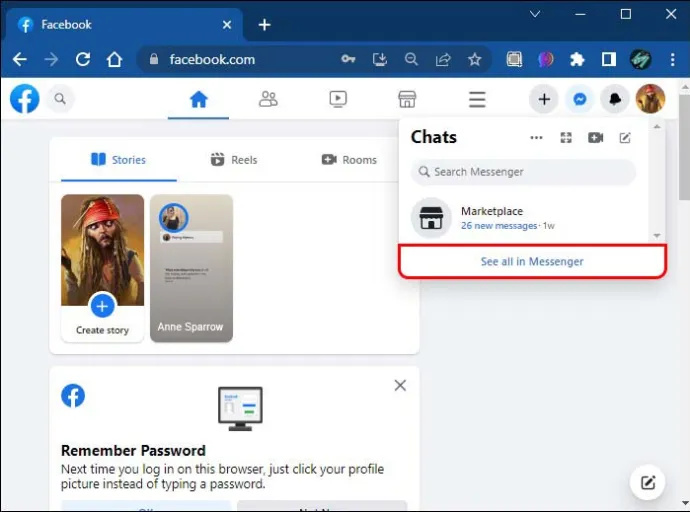Expand Chats to full-screen Messenger view
Screen dimensions: 690x512
pyautogui.click(x=566, y=138)
